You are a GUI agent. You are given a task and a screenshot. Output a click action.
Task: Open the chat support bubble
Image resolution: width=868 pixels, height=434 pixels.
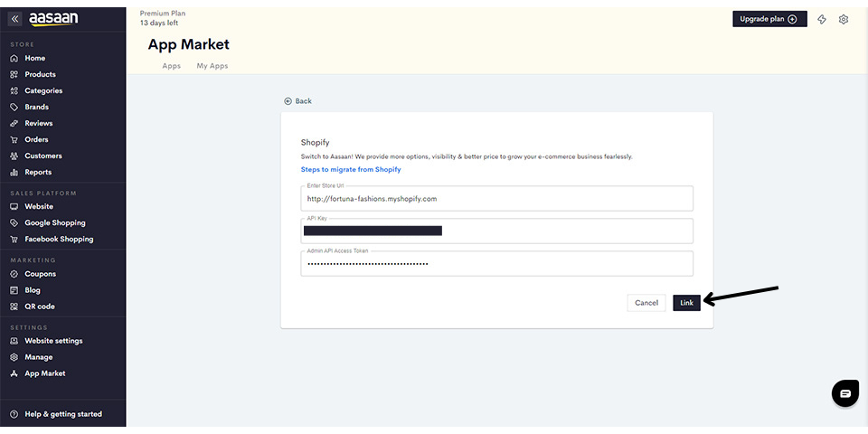pos(845,393)
